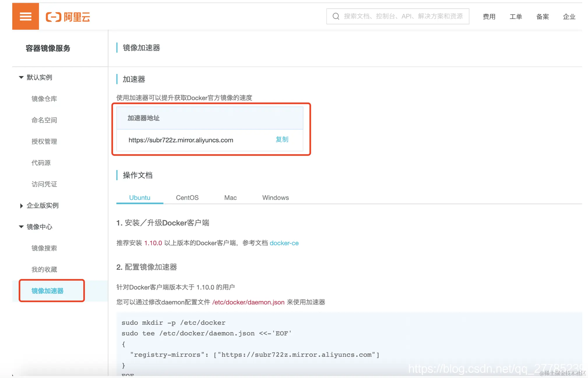Select 镜像仓库 in the sidebar
Viewport: 588px width, 378px height.
pyautogui.click(x=44, y=98)
